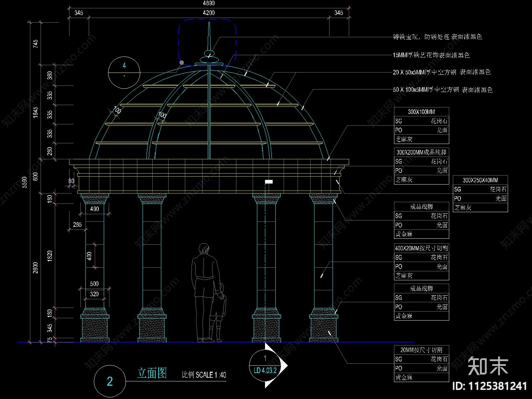Click the 400X20MM按尺寸切割 table header
This screenshot has height=399, width=532.
coord(421,248)
